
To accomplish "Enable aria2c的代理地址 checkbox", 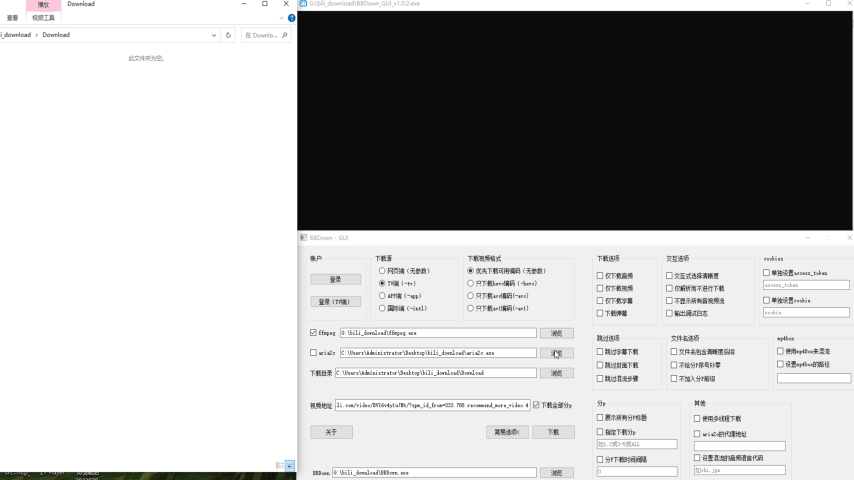I will (x=697, y=434).
